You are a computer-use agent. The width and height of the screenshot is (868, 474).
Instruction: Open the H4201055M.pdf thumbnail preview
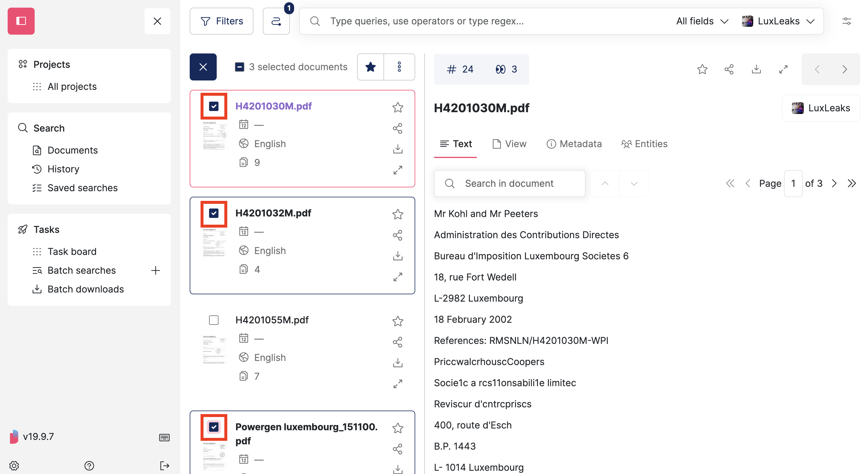(214, 349)
